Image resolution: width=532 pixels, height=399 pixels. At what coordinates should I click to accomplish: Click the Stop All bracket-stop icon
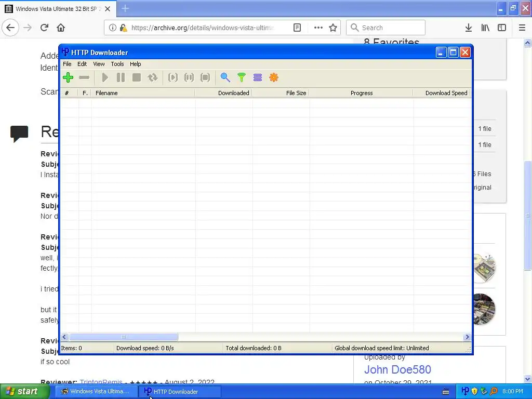[x=205, y=78]
